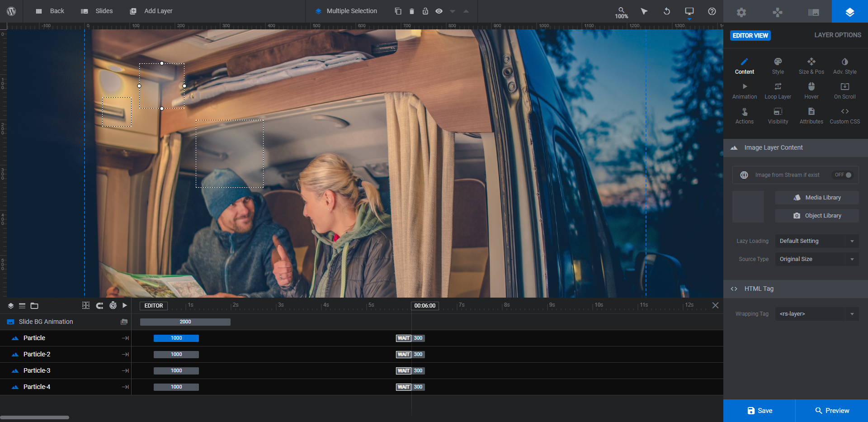Click the EDITOR VIEW button
The image size is (868, 422).
click(750, 35)
